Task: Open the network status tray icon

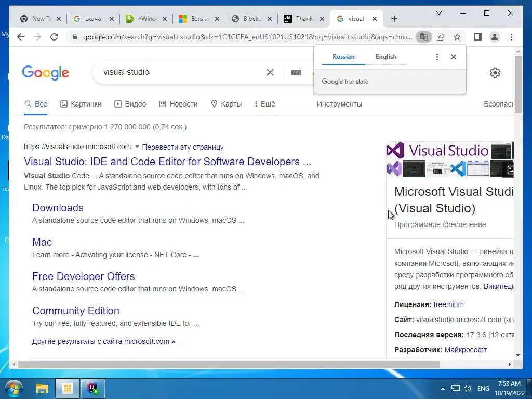Action: point(455,389)
